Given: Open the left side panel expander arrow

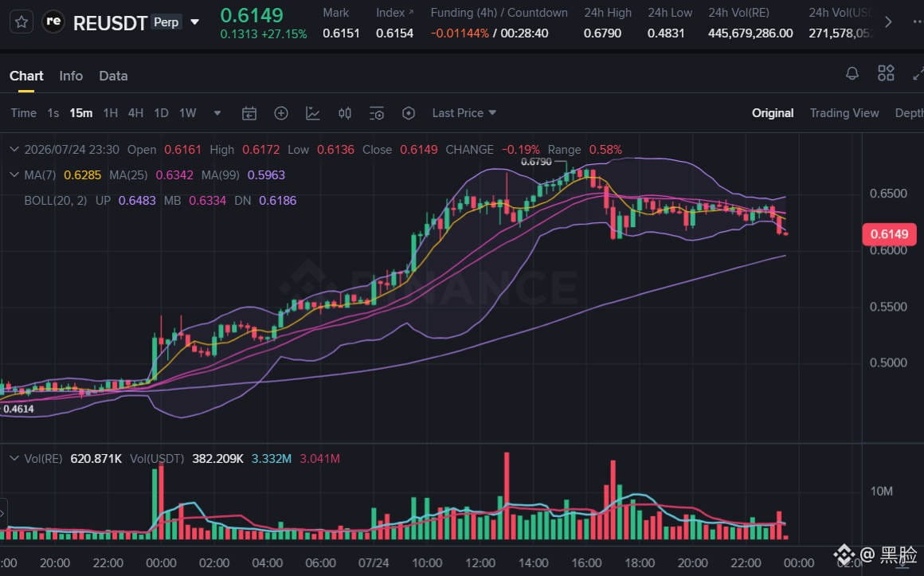Looking at the screenshot, I should 3,513.
